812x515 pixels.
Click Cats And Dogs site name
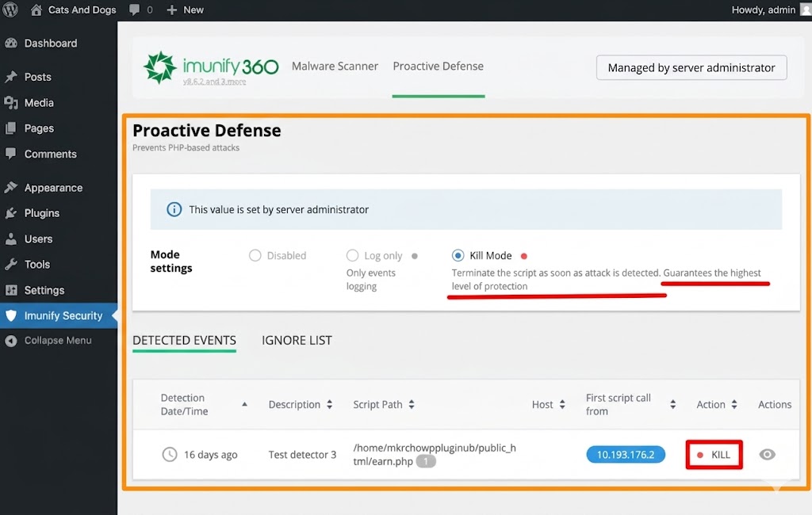click(x=82, y=10)
